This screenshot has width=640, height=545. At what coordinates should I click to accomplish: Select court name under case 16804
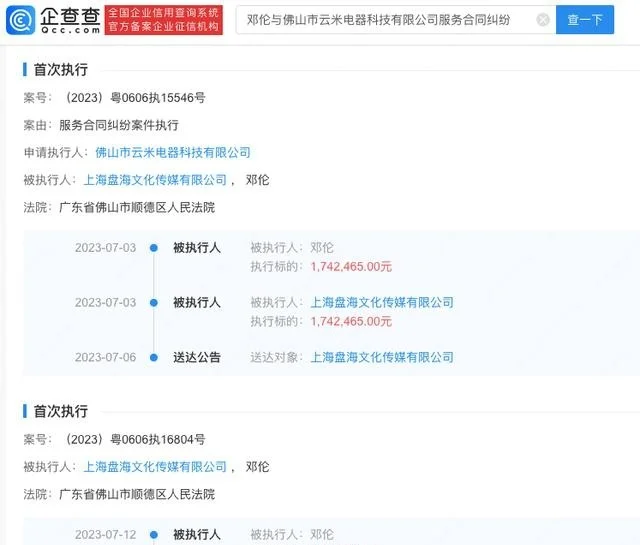click(137, 494)
